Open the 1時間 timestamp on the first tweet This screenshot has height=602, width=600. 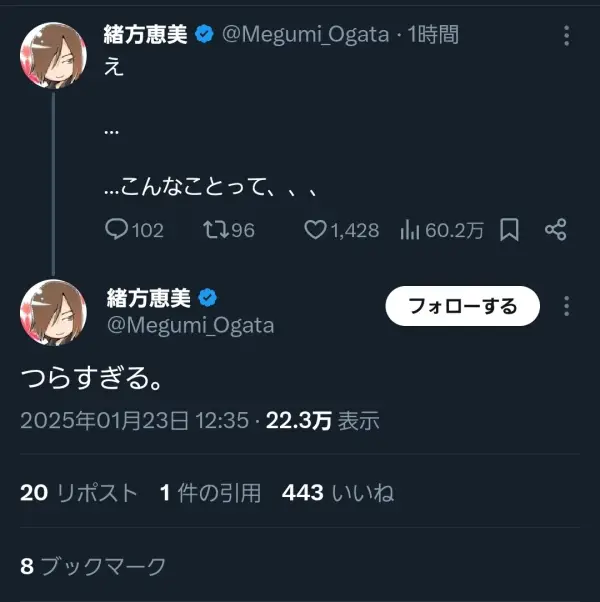(x=433, y=35)
